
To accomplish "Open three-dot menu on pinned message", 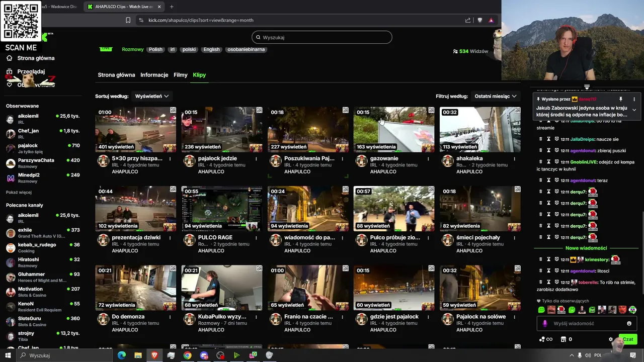I will 634,99.
